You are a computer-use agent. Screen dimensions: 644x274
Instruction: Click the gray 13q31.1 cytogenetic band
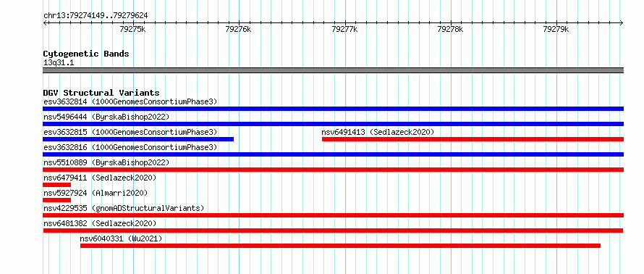(x=333, y=70)
